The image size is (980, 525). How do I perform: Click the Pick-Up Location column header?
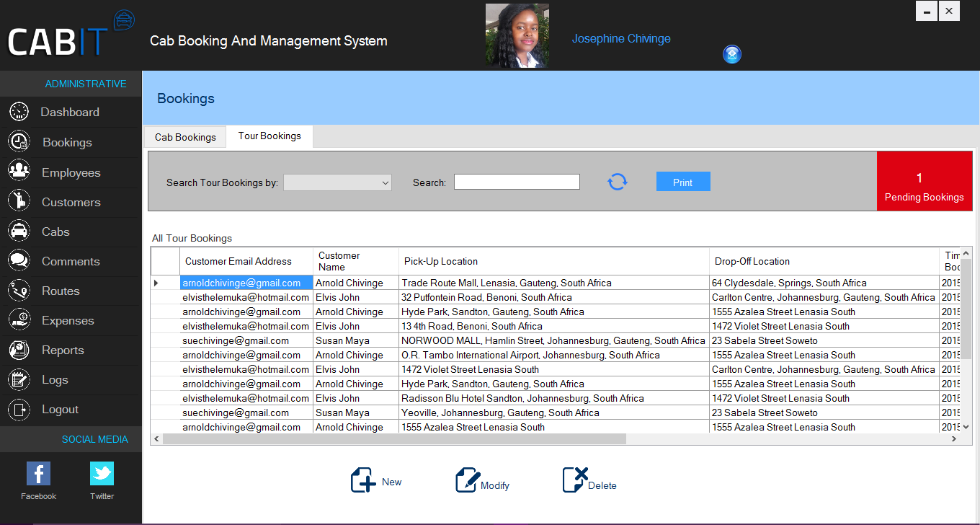[x=554, y=261]
